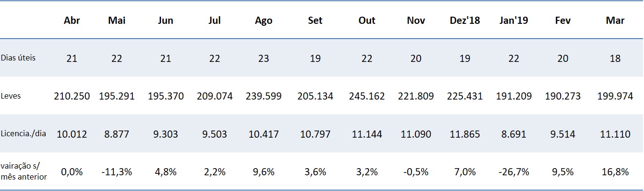The height and width of the screenshot is (191, 644).
Task: Click the Jan'19 column header
Action: point(514,20)
